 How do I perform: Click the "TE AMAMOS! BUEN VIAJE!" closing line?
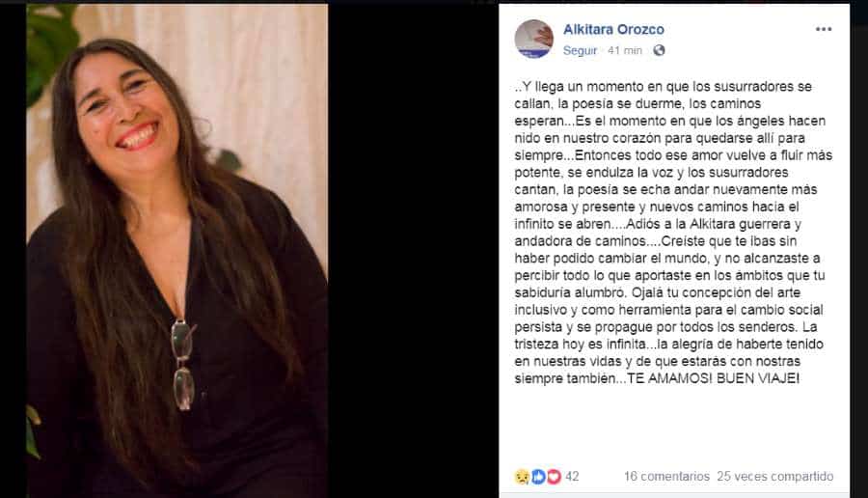(x=713, y=378)
